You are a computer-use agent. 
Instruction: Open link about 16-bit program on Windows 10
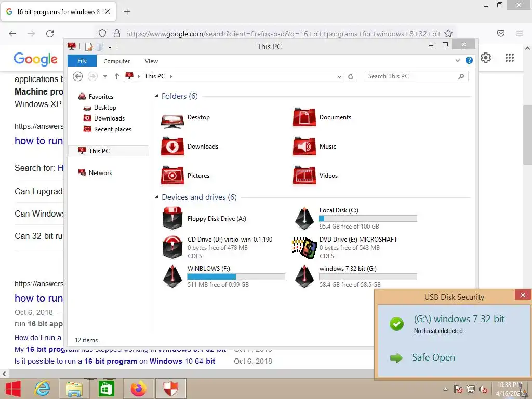[115, 361]
